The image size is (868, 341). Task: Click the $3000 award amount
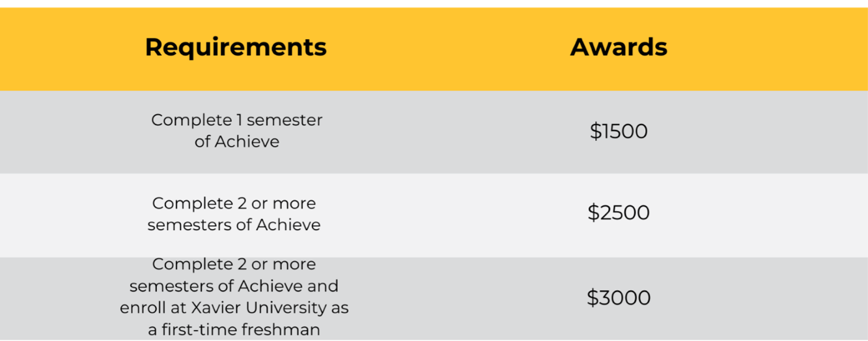coord(619,297)
